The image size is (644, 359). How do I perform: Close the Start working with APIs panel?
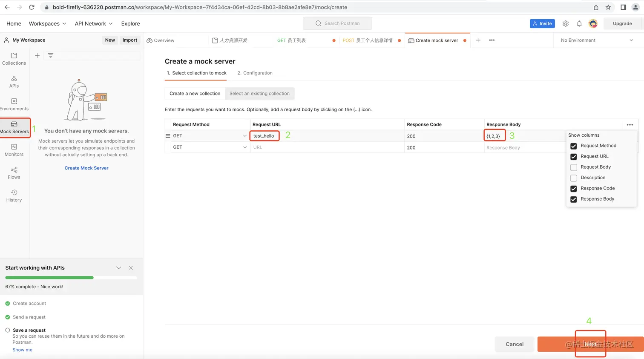pyautogui.click(x=131, y=268)
